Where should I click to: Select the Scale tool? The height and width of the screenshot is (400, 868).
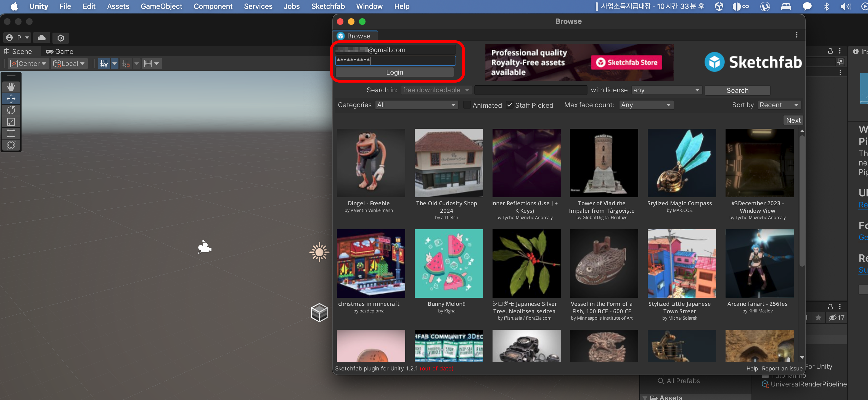(x=11, y=122)
